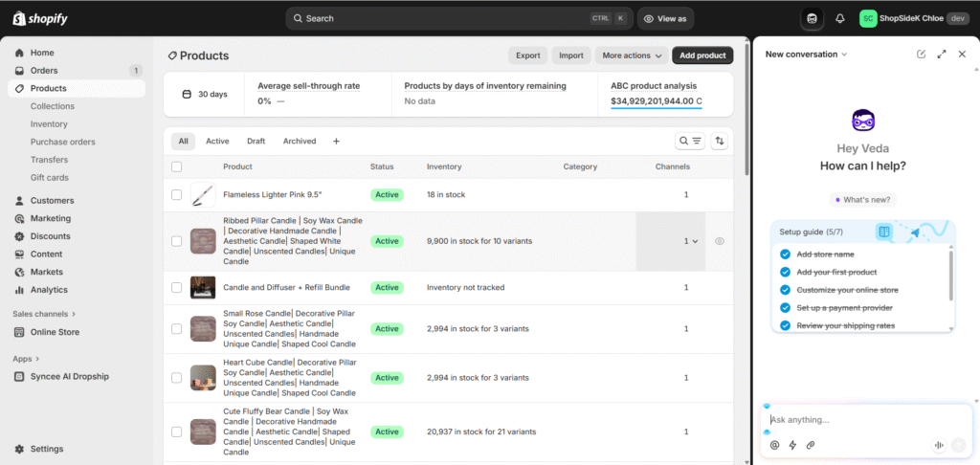This screenshot has height=465, width=980.
Task: Open Collections in the sidebar
Action: [53, 106]
